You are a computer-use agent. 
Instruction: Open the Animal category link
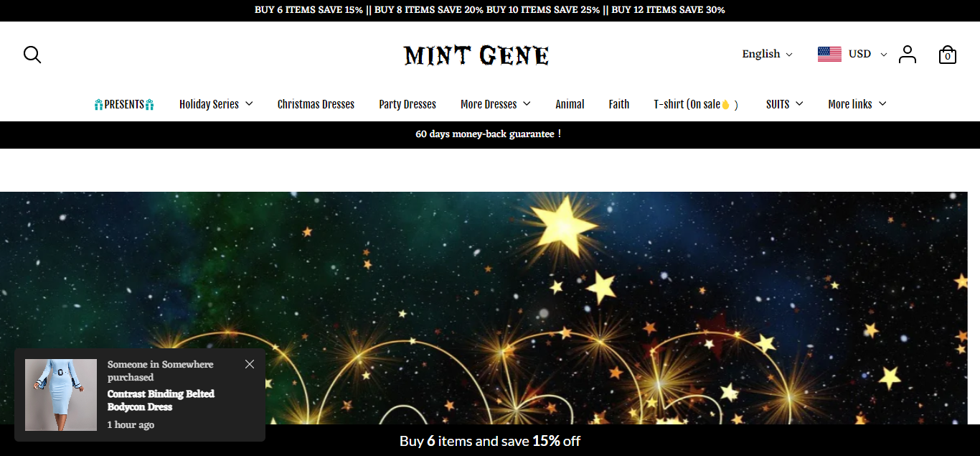click(570, 104)
